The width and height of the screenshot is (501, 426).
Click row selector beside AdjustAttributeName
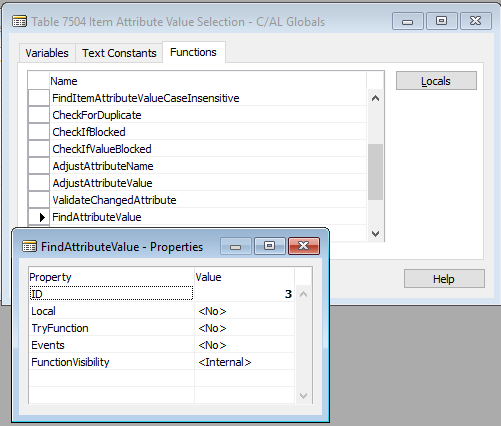pyautogui.click(x=39, y=166)
